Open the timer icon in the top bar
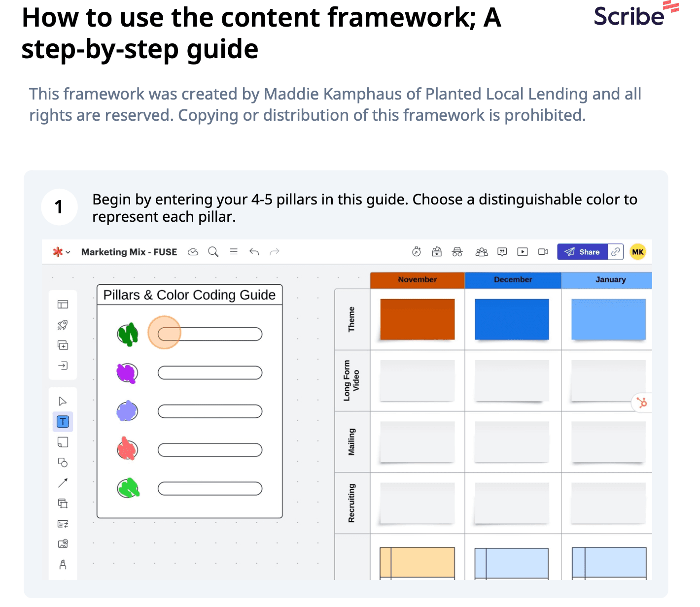This screenshot has height=607, width=700. coord(417,252)
